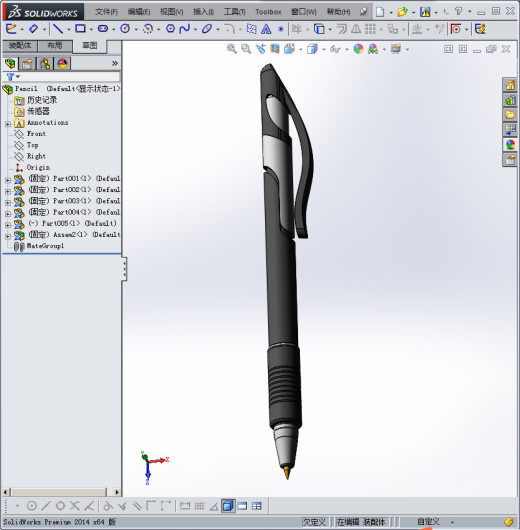The image size is (520, 530).
Task: Select the Circle sketch tool
Action: (125, 29)
